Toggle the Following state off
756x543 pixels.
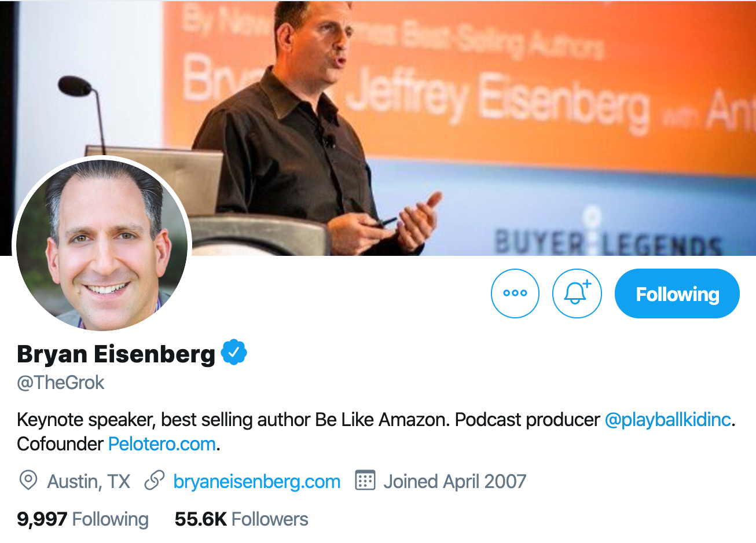[x=676, y=293]
